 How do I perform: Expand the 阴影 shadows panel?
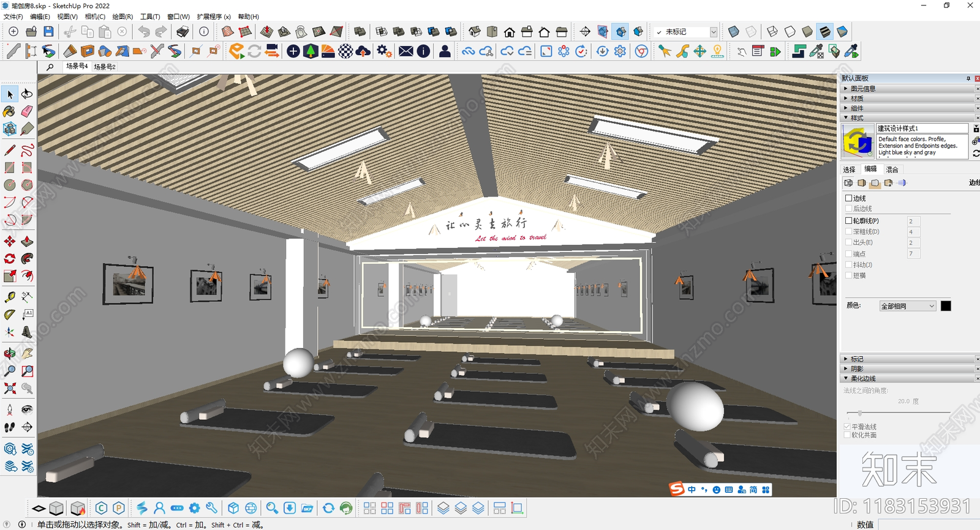point(909,369)
